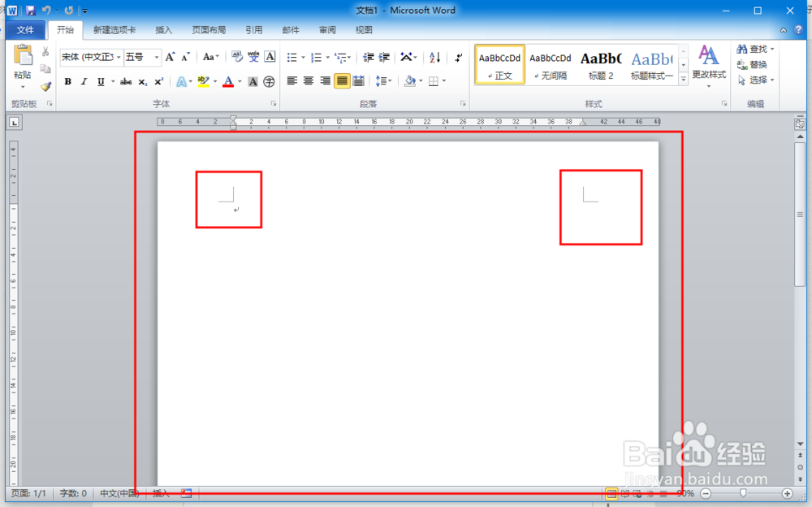Switch to the 审阅 (Review) tab
Viewport: 812px width, 507px height.
point(327,30)
